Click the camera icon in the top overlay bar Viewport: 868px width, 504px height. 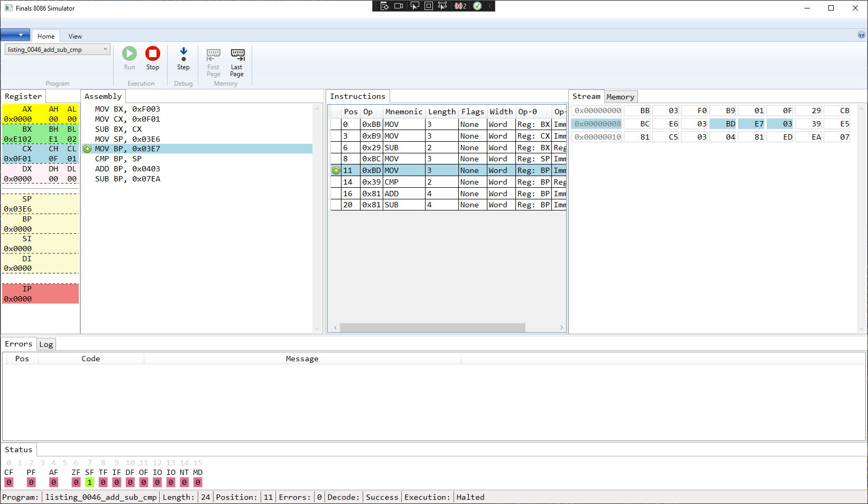click(x=399, y=6)
